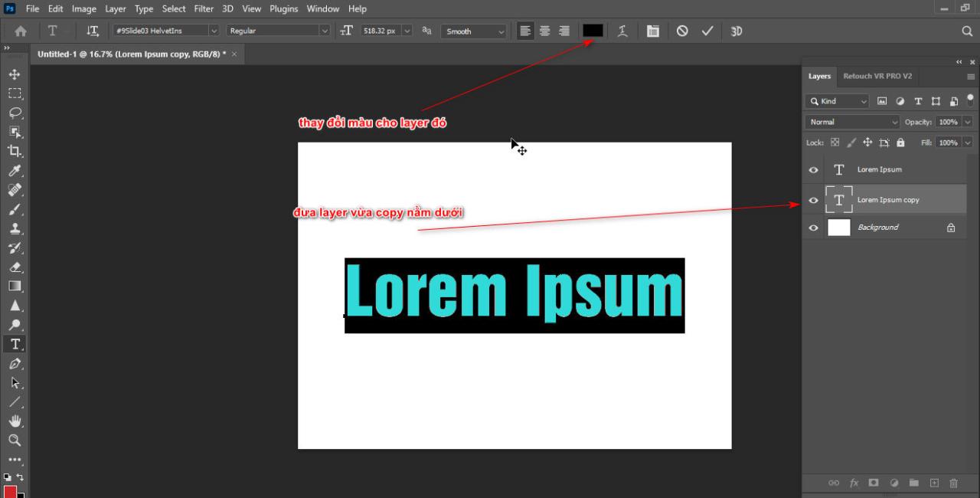The width and height of the screenshot is (980, 498).
Task: Hide the Lorem Ipsum copy layer
Action: pyautogui.click(x=814, y=200)
